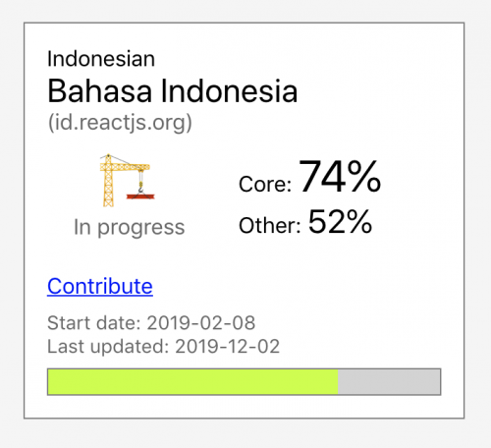Click the 74% core percentage
The image size is (491, 448).
pos(340,177)
